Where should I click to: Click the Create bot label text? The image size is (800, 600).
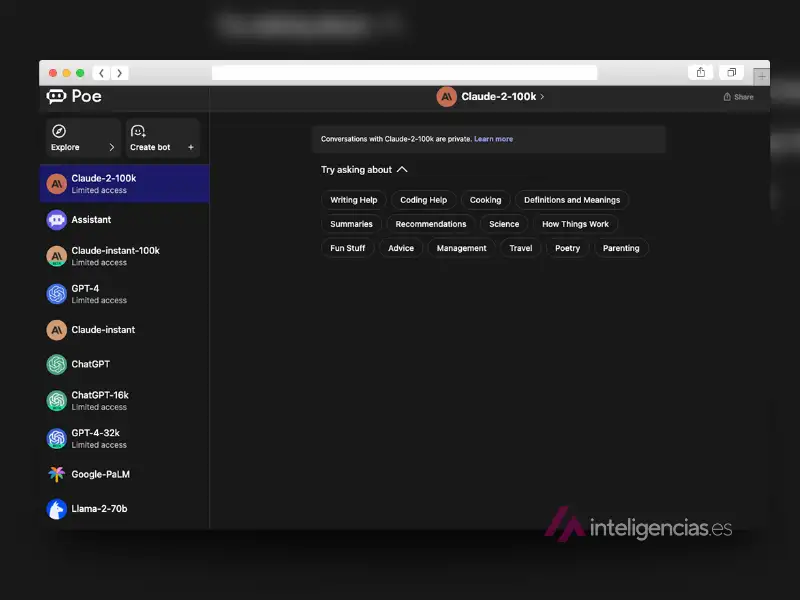coord(150,147)
